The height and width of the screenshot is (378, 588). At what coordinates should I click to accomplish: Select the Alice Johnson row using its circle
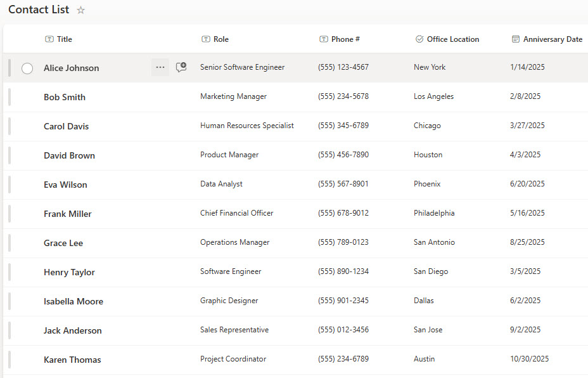[27, 68]
